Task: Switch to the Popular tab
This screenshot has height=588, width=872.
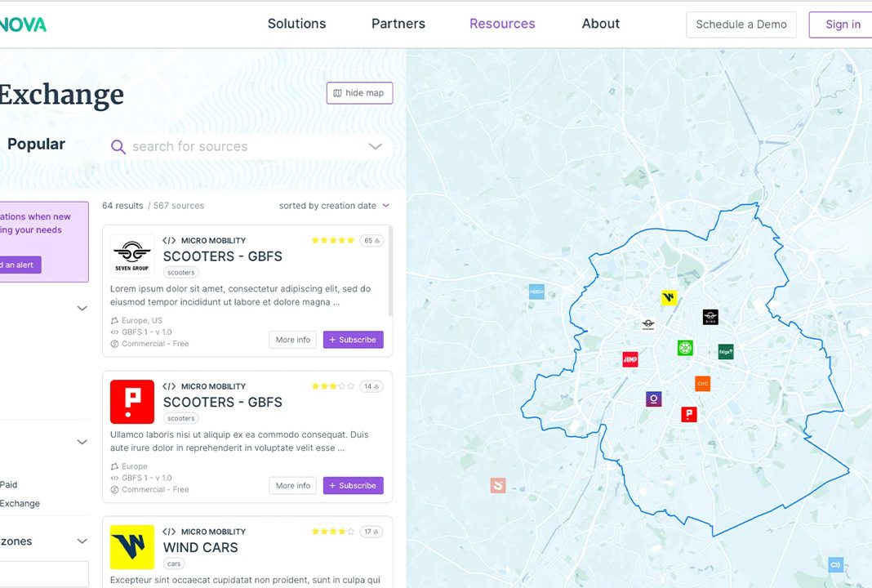Action: (36, 144)
